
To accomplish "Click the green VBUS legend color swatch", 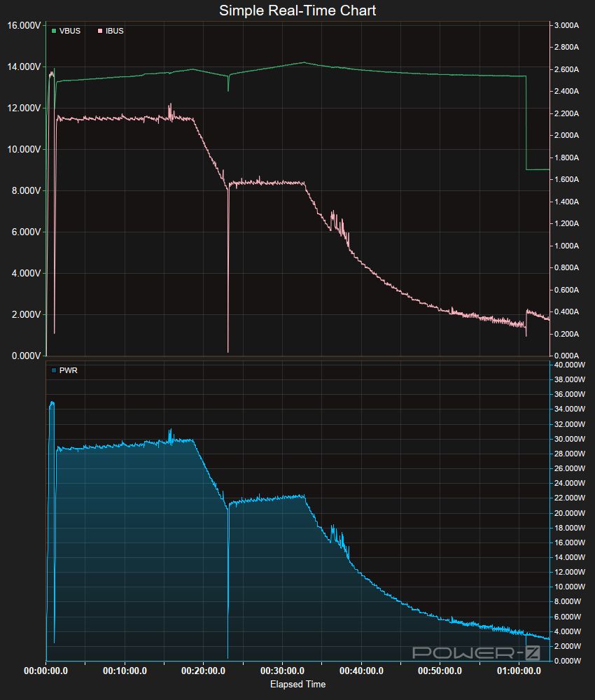I will click(54, 31).
